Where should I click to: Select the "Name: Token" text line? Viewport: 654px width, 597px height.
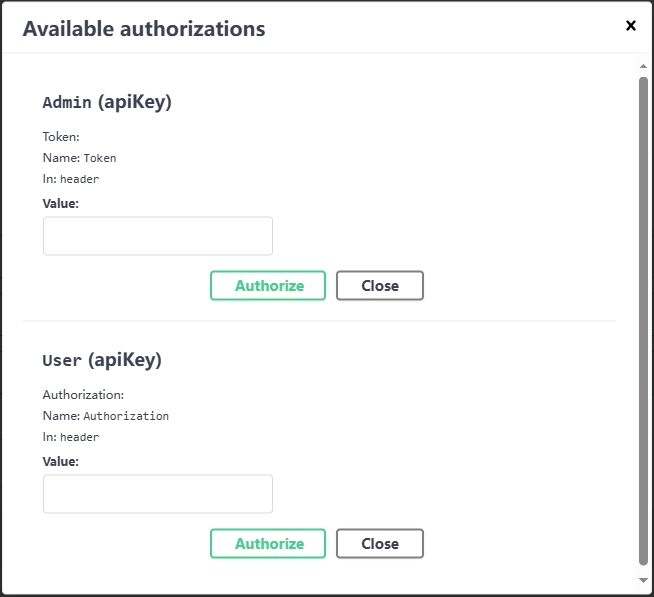click(x=80, y=158)
